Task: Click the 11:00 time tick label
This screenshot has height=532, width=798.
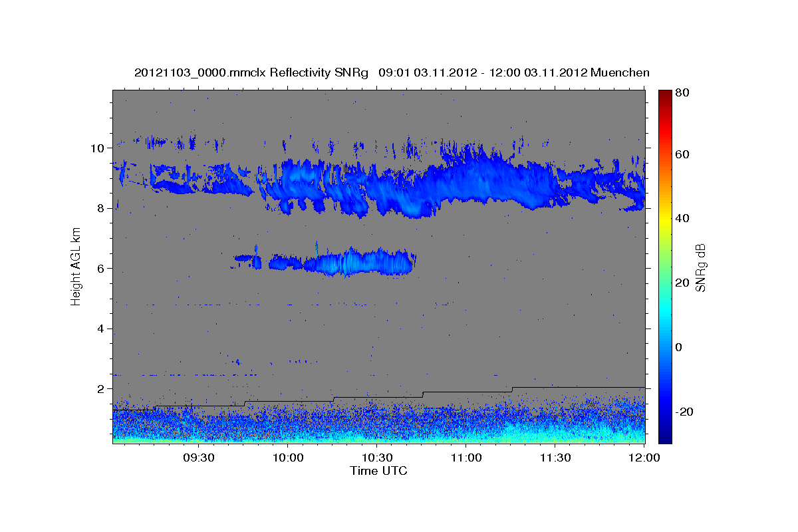Action: click(466, 458)
